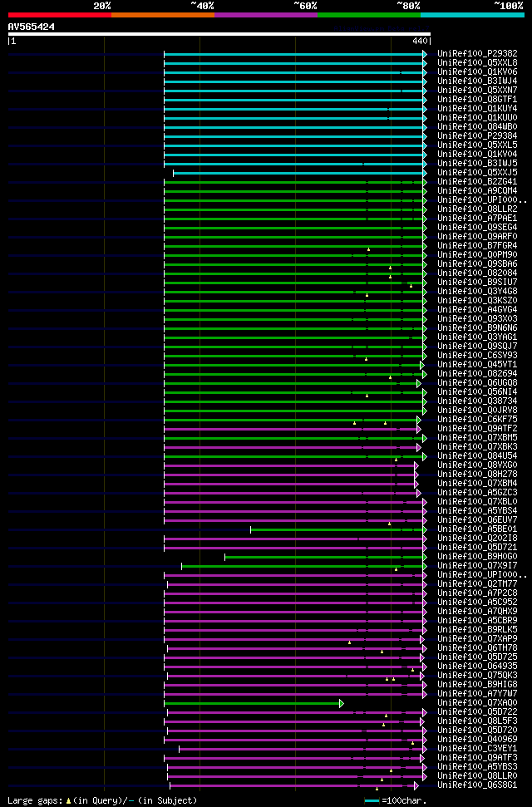
Task: Select the UniRef100_A5BE01 label
Action: coord(477,529)
